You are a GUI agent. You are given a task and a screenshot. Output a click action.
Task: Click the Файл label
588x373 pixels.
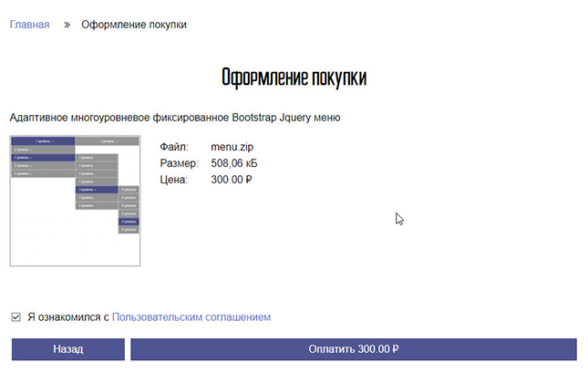click(173, 146)
